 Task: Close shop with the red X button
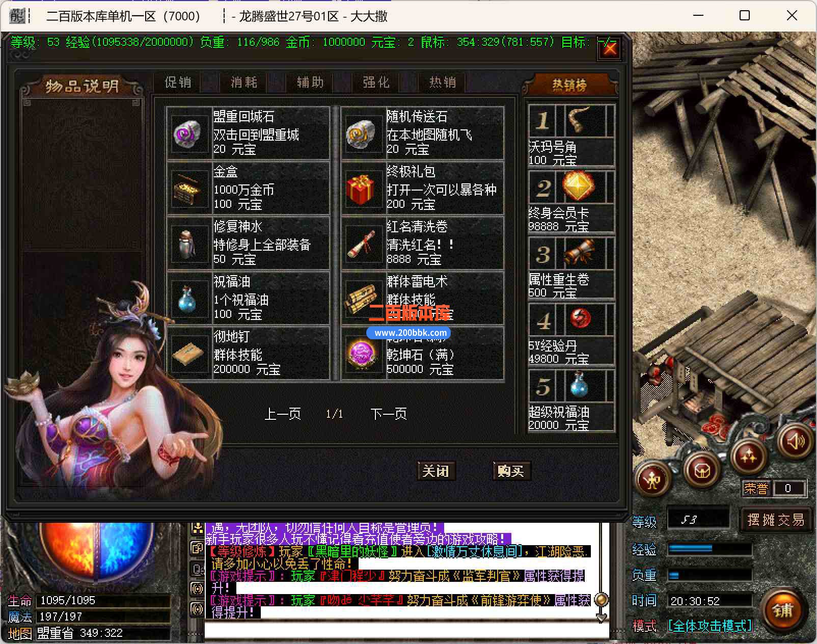coord(609,49)
